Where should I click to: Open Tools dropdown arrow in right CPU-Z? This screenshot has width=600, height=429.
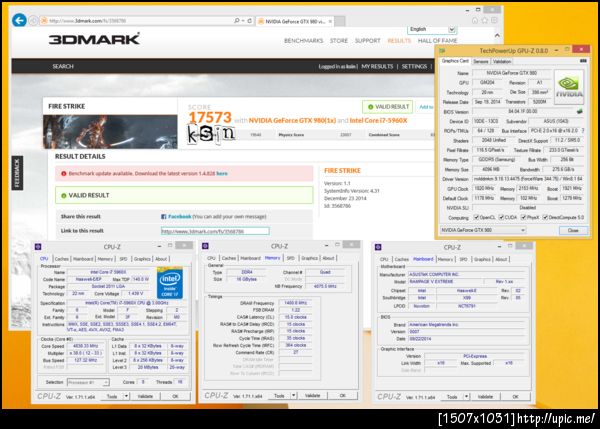click(x=466, y=397)
